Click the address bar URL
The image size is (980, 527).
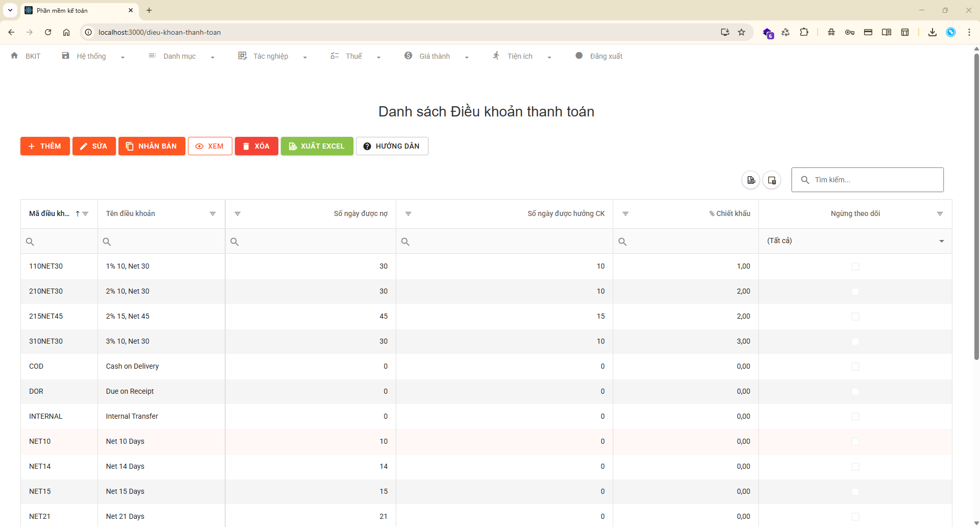(160, 32)
